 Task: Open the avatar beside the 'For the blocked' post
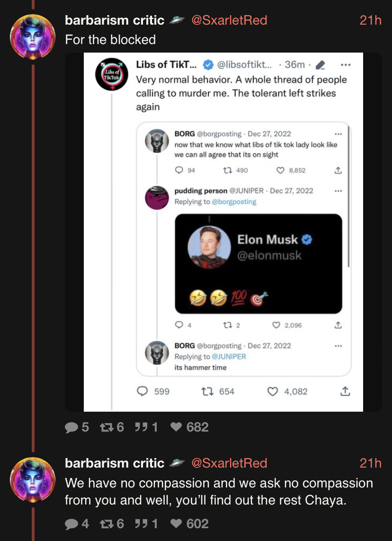pyautogui.click(x=33, y=37)
